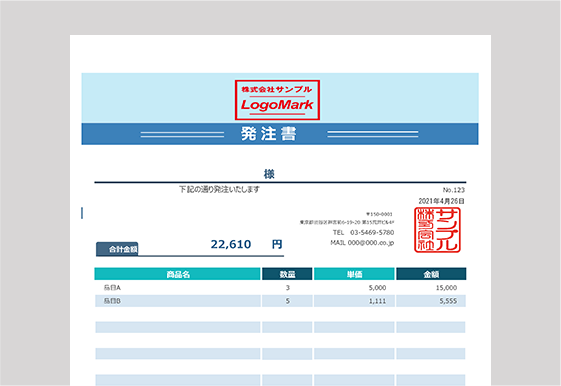This screenshot has height=386, width=561.
Task: Click the 円 currency unit
Action: 277,244
